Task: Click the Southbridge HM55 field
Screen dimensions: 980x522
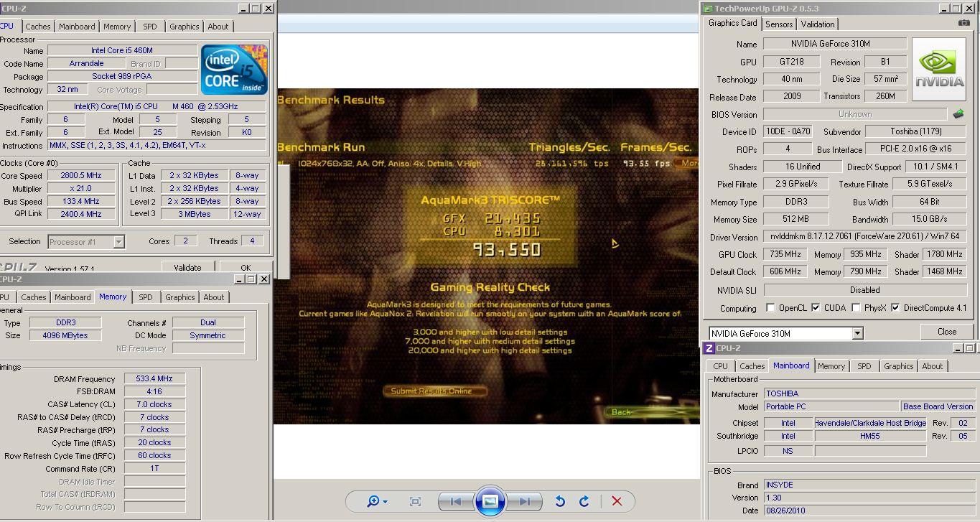Action: [x=870, y=436]
